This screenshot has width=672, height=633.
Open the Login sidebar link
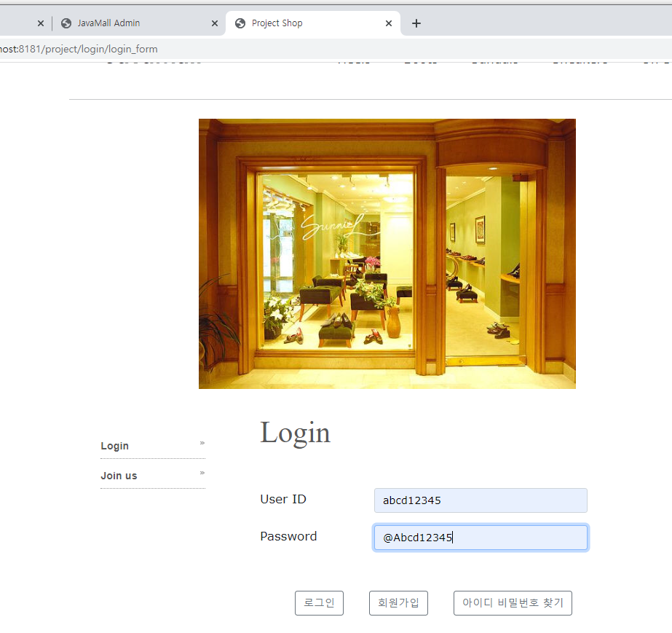[114, 445]
